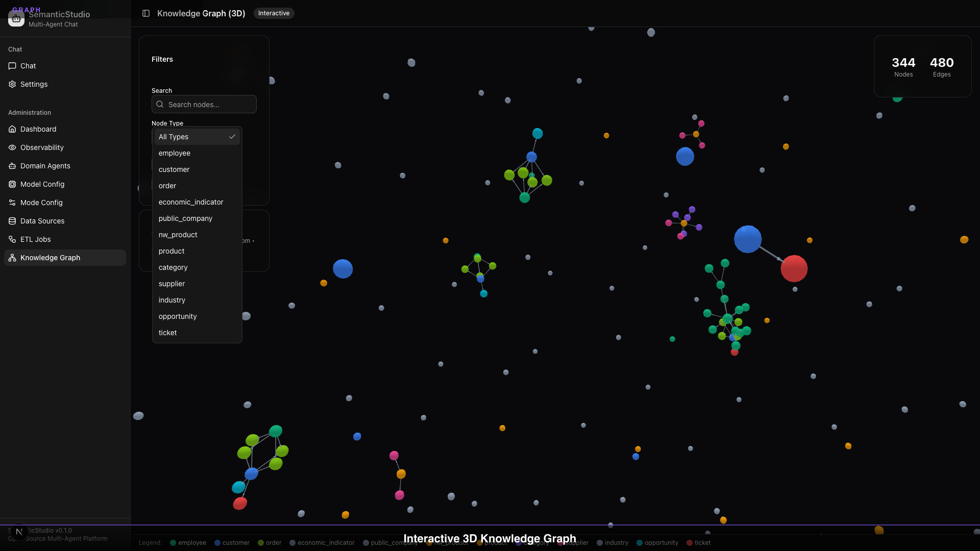Image resolution: width=980 pixels, height=551 pixels.
Task: Click the Interactive badge
Action: (x=274, y=13)
